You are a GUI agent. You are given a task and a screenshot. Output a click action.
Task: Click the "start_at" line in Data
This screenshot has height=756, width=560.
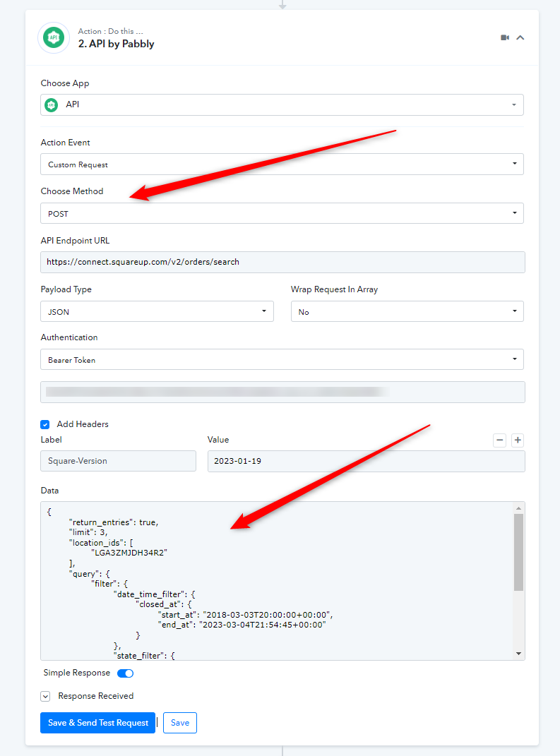(246, 615)
